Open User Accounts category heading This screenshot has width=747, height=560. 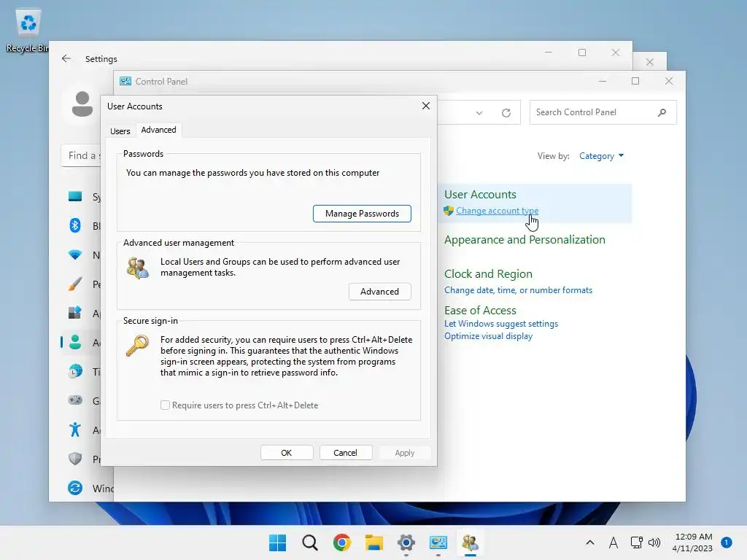point(480,194)
